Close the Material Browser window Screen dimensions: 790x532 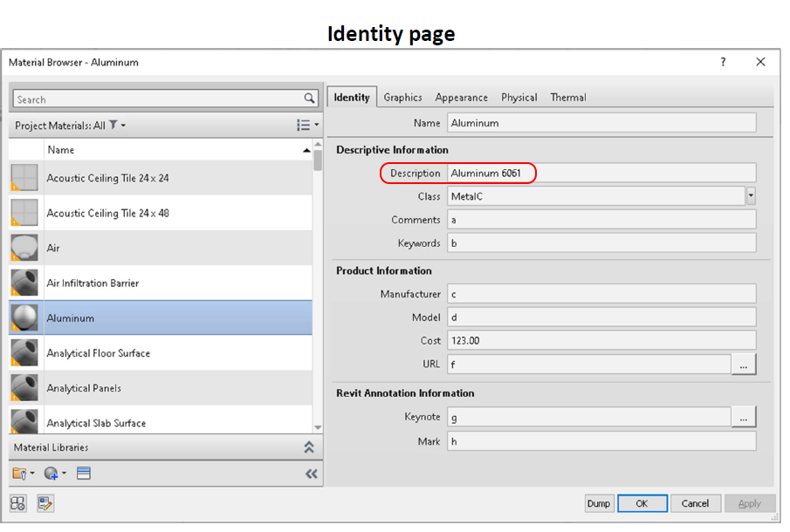[761, 62]
